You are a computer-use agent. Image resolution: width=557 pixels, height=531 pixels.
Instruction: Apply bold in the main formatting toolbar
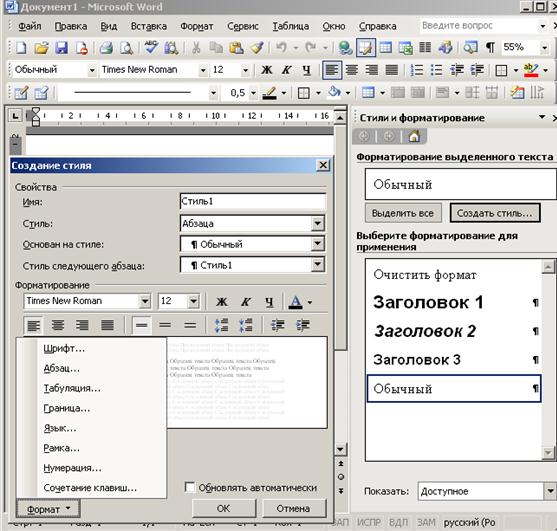click(267, 70)
